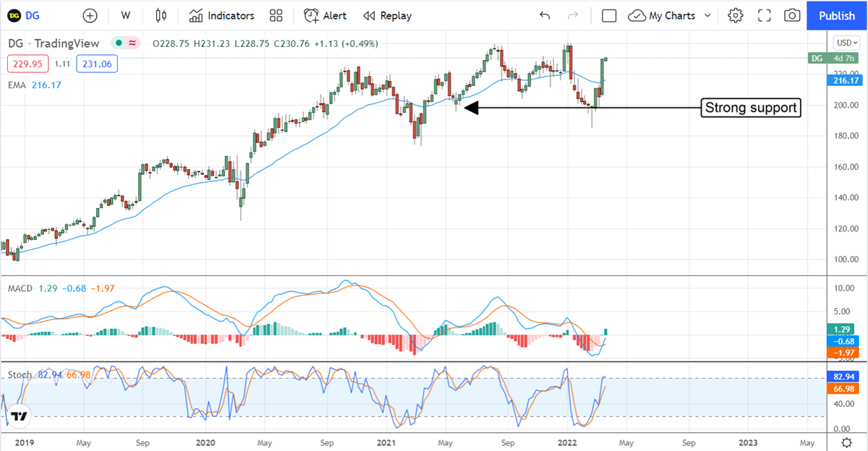
Task: Click the DG · TradingView title legend
Action: click(54, 43)
